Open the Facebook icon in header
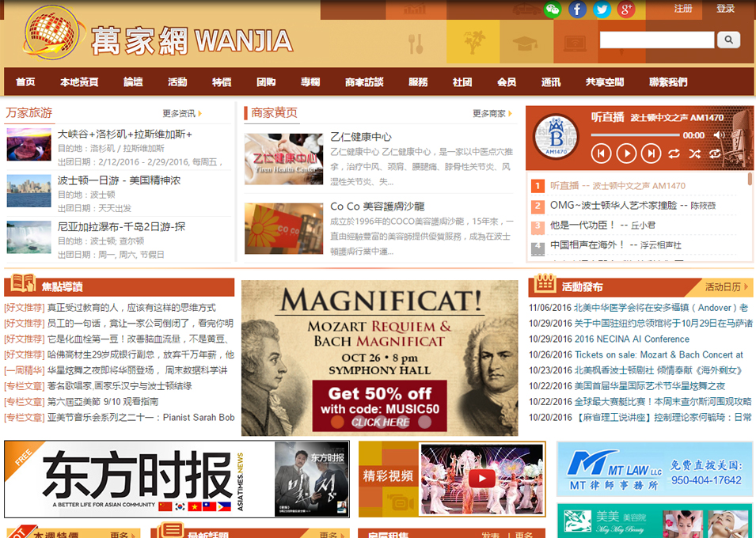 [x=577, y=9]
